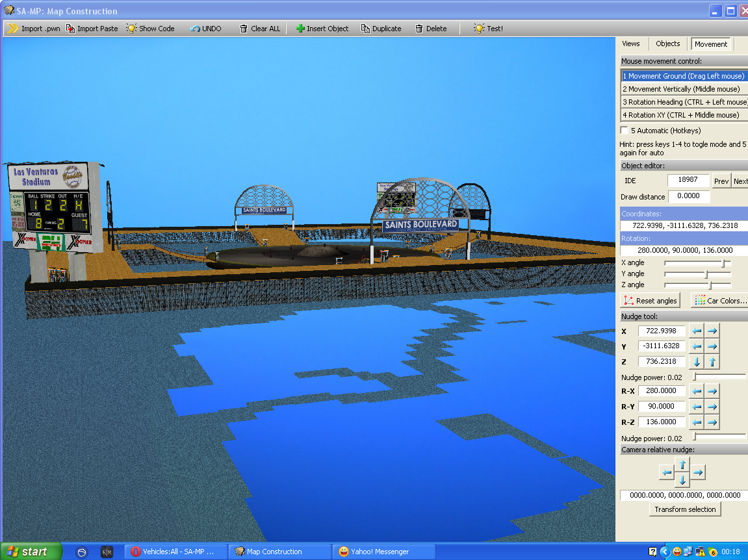
Task: Delete the selected object
Action: (431, 29)
